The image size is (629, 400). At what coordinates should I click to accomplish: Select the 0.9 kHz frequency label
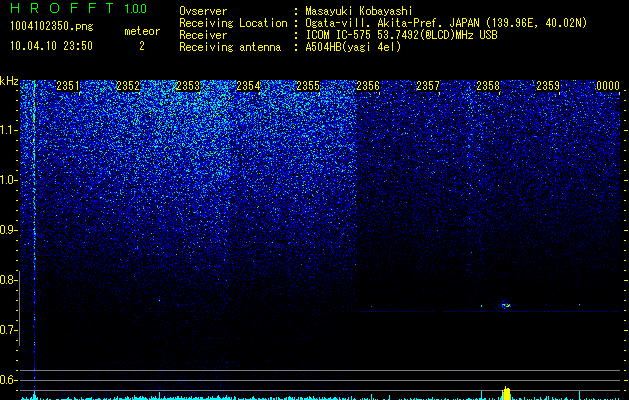(x=8, y=230)
